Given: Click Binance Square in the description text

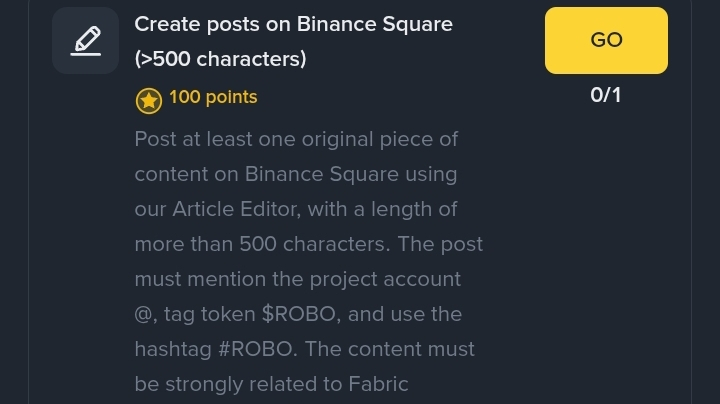Looking at the screenshot, I should (321, 174).
